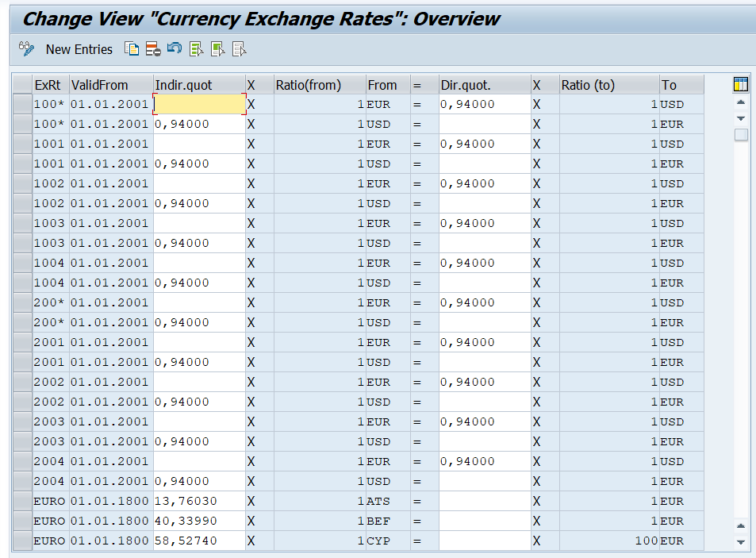Click the Deselect All icon

pyautogui.click(x=239, y=48)
